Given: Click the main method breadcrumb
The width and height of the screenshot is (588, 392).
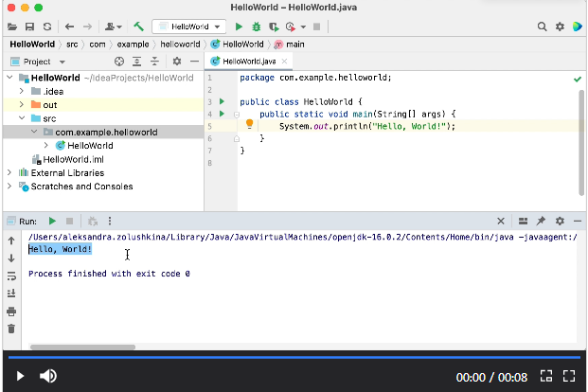Looking at the screenshot, I should tap(290, 45).
